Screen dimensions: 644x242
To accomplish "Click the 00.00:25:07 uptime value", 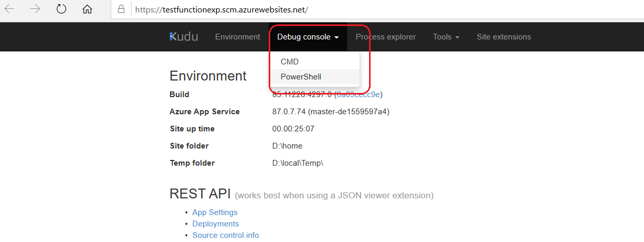I will (x=293, y=129).
